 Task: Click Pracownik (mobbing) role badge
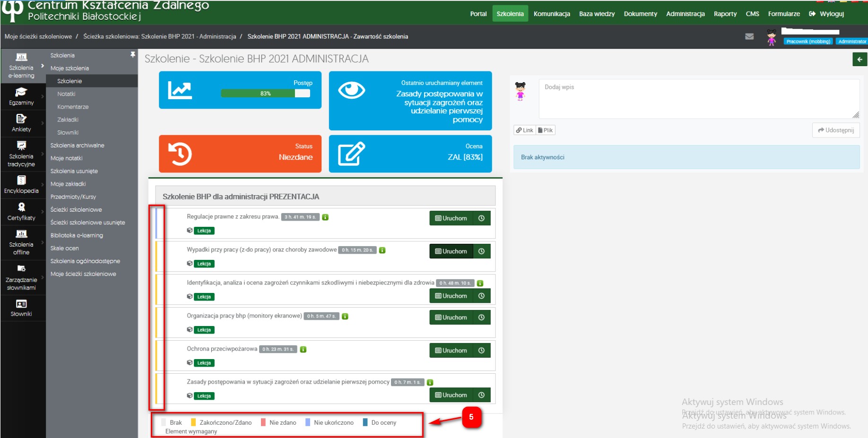808,42
